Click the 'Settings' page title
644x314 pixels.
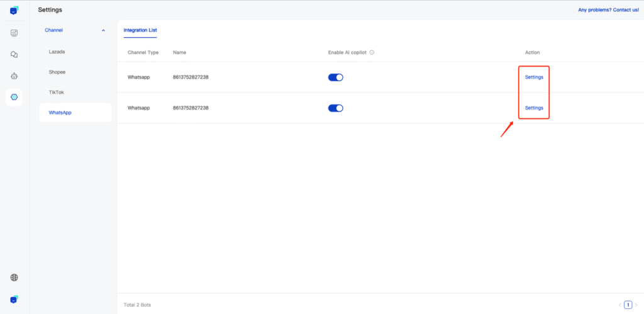coord(50,10)
